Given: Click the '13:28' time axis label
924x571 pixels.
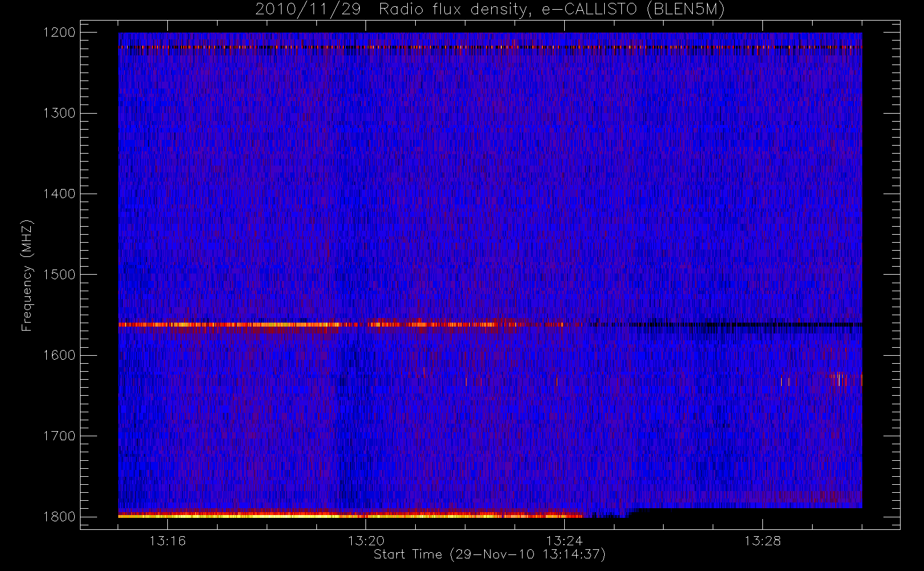Looking at the screenshot, I should tap(762, 541).
